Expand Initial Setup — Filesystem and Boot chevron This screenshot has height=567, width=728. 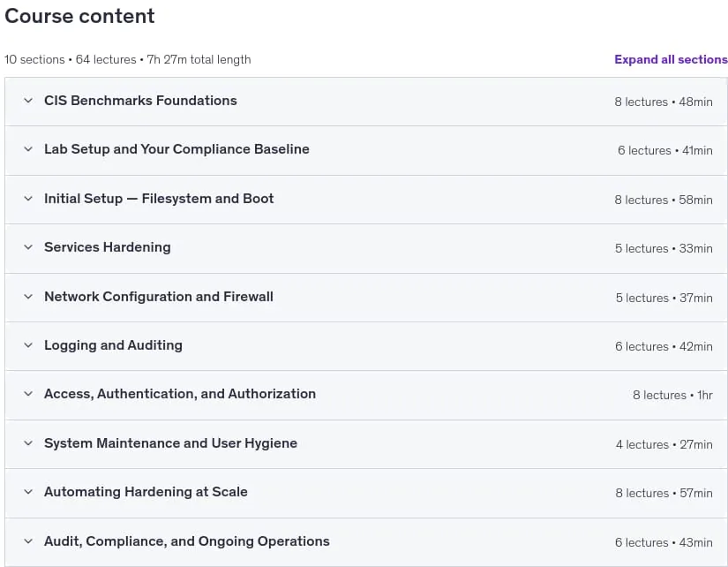(28, 199)
